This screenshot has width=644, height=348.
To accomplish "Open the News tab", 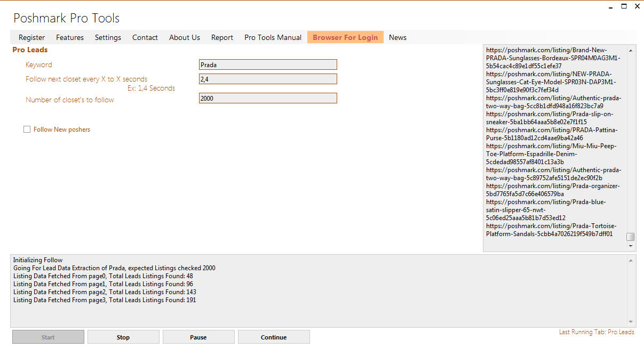I will (397, 37).
